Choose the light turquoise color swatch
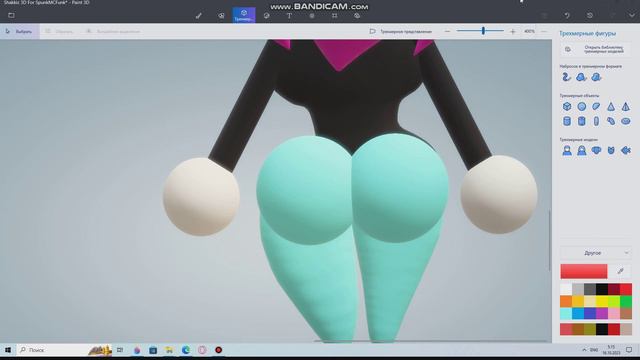640x360 pixels. (x=566, y=313)
